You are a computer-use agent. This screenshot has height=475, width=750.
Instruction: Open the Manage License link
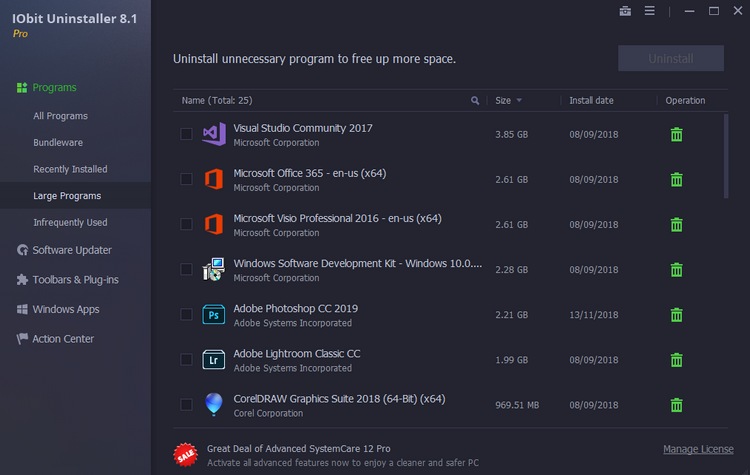pyautogui.click(x=698, y=449)
